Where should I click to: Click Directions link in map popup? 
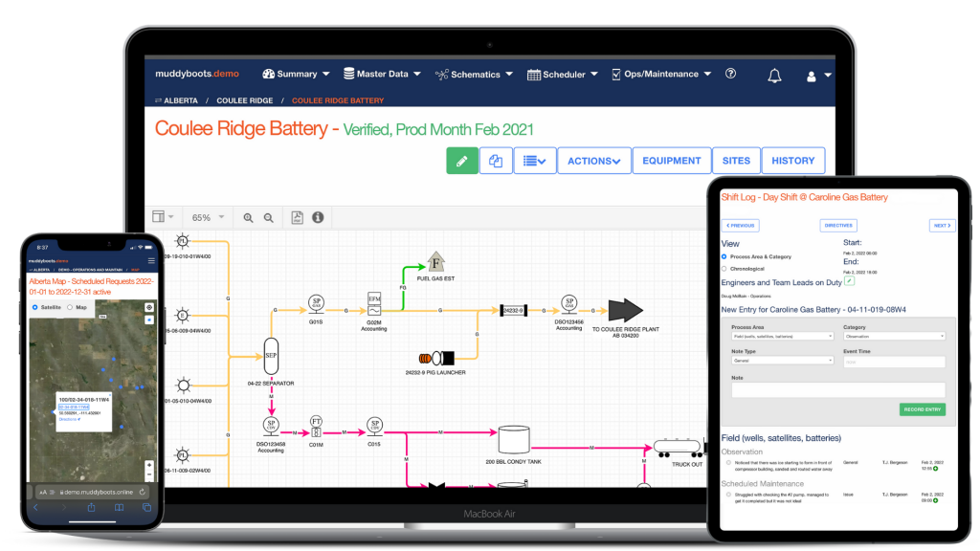pos(69,419)
